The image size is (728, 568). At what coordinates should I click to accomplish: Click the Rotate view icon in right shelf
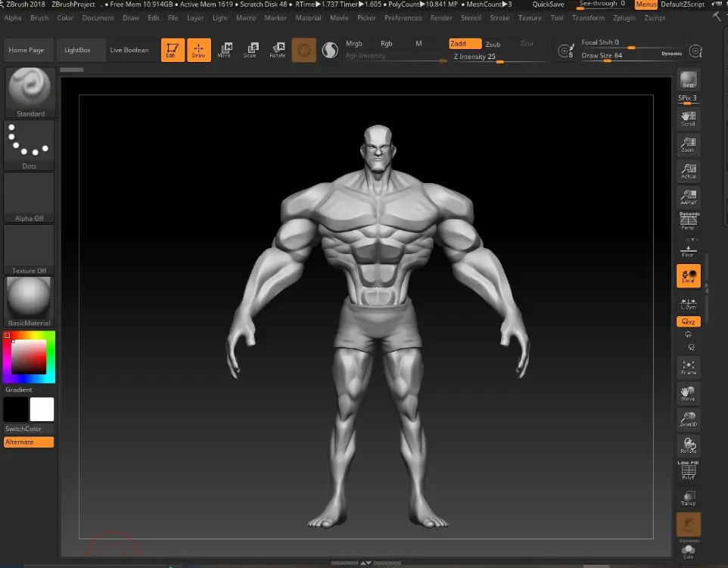689,445
